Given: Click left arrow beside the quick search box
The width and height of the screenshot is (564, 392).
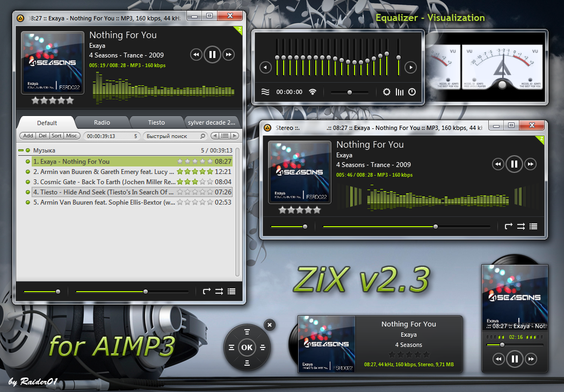Looking at the screenshot, I should 215,136.
